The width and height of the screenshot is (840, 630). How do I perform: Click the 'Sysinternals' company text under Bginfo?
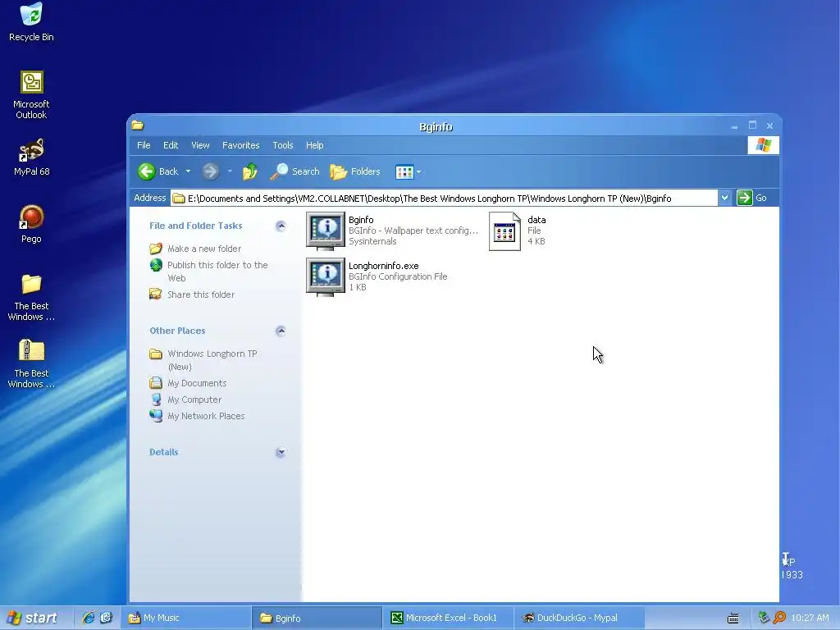pos(373,242)
